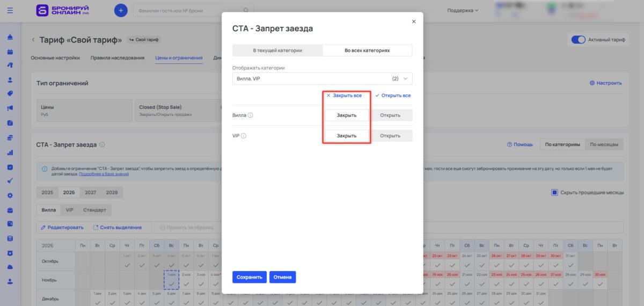Viewport: 644px width, 306px height.
Task: Select the 2027 year tab
Action: click(x=90, y=192)
